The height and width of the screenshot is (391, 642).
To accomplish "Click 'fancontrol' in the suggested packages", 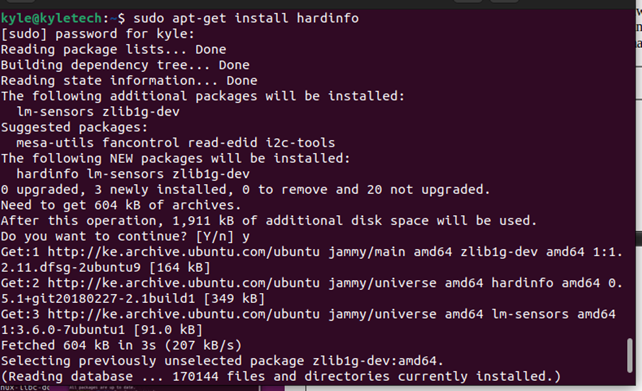I will click(x=141, y=143).
